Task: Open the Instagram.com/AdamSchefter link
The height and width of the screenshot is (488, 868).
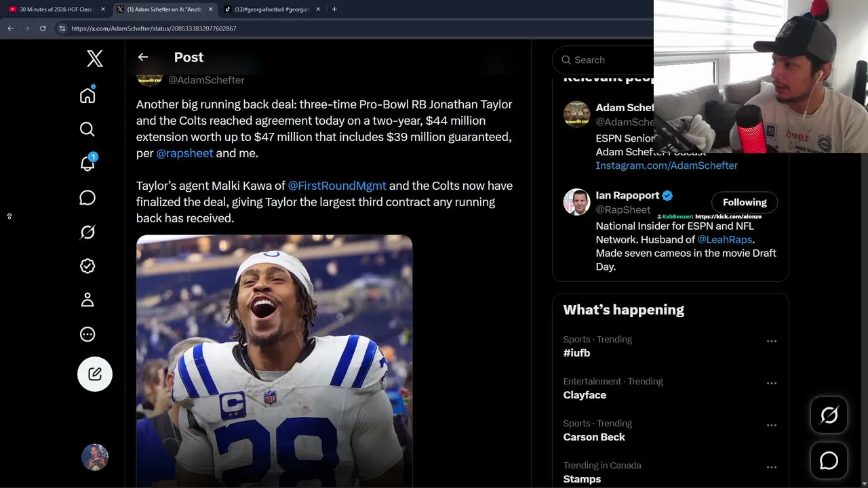Action: click(x=667, y=165)
